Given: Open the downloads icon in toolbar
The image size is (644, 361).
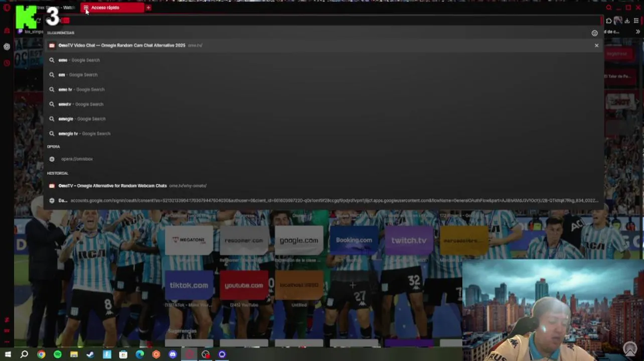Looking at the screenshot, I should pyautogui.click(x=627, y=21).
